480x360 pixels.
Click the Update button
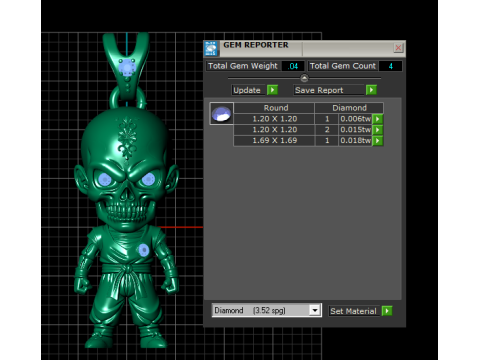coord(249,90)
